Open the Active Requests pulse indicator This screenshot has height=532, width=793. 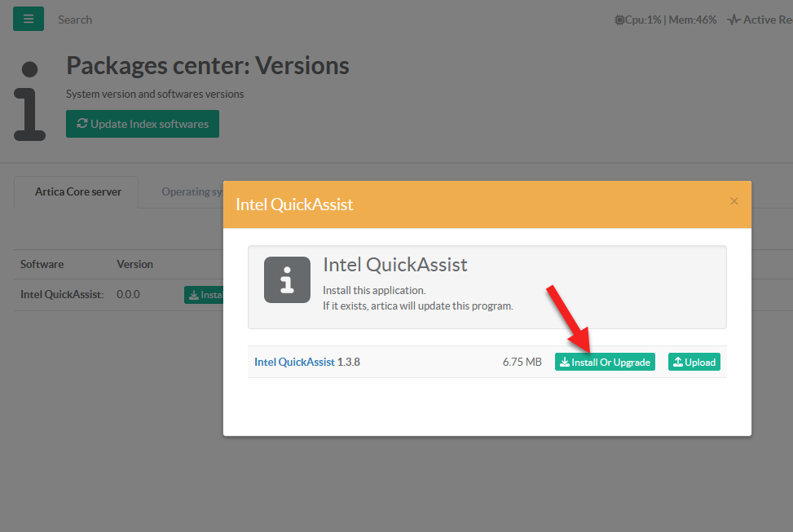(760, 20)
